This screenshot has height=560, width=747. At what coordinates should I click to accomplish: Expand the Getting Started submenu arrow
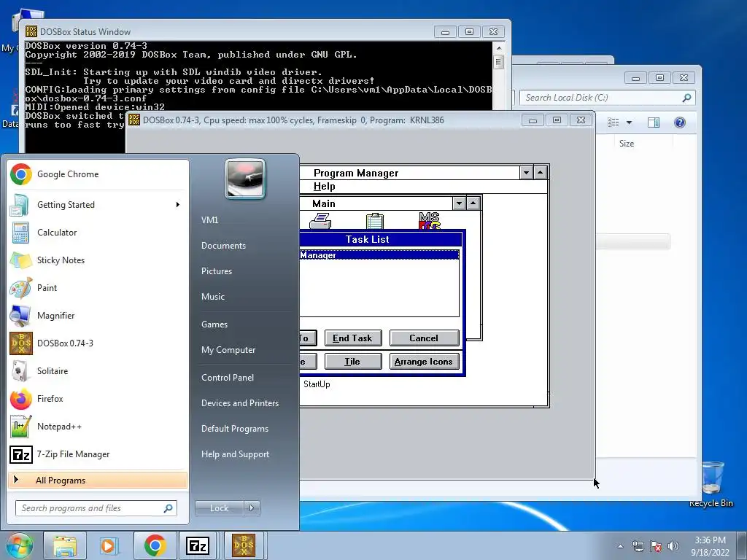pos(178,205)
